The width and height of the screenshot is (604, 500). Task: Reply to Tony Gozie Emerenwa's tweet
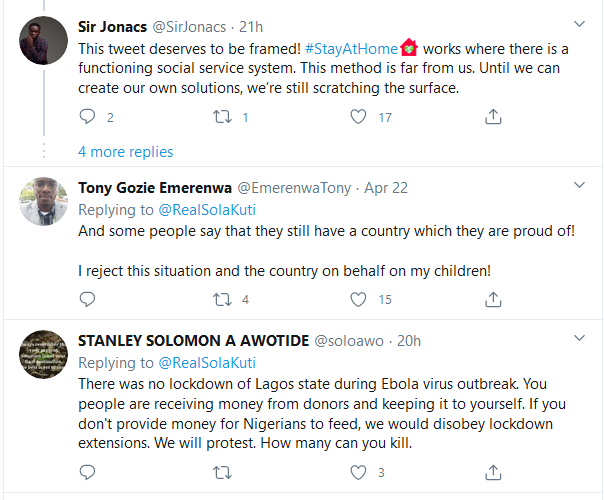pos(87,299)
